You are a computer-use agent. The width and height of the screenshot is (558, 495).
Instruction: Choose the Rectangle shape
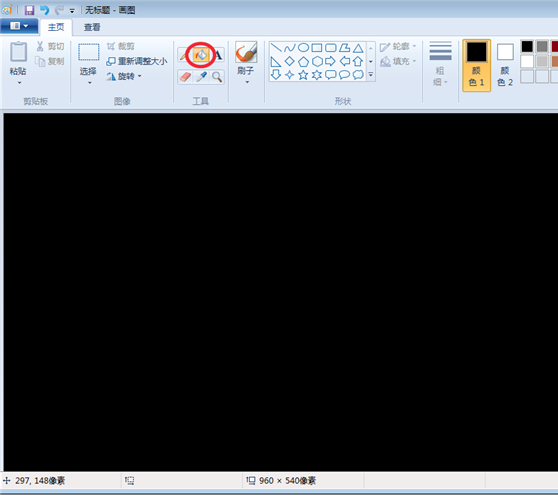coord(317,48)
